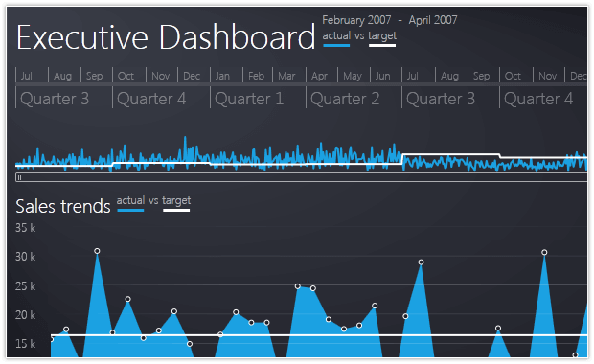Image resolution: width=594 pixels, height=364 pixels.
Task: Select the Mar month label
Action: tap(286, 76)
